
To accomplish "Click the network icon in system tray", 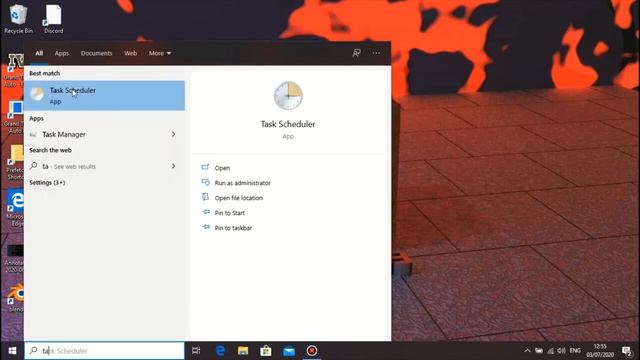I will coord(550,351).
